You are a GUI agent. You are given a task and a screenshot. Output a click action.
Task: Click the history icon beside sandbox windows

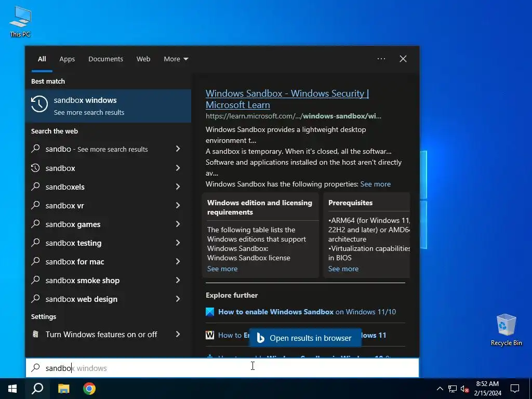click(x=39, y=104)
